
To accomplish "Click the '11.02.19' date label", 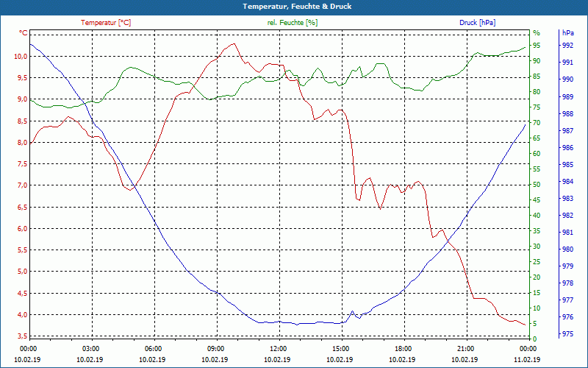I will click(x=527, y=359).
